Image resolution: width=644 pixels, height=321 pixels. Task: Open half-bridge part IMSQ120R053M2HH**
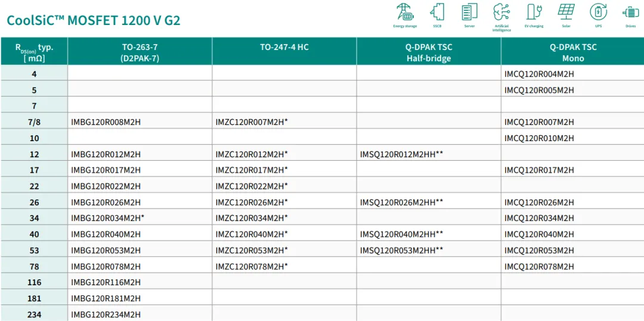pyautogui.click(x=402, y=251)
